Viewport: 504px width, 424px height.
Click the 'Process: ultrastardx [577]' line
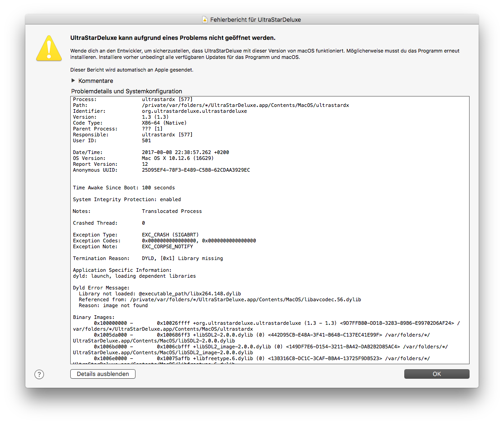pos(133,99)
